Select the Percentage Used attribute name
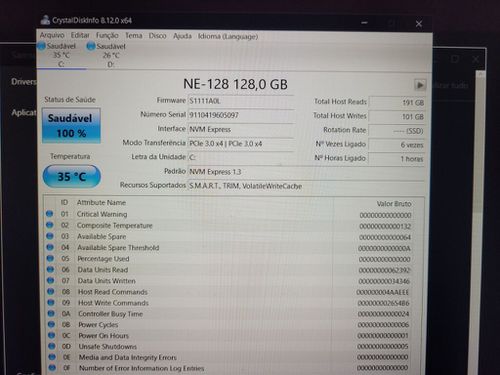This screenshot has height=375, width=500. click(103, 259)
